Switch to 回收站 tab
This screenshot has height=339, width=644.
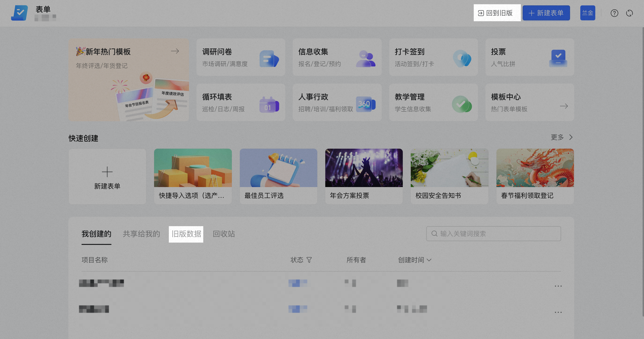(x=223, y=234)
